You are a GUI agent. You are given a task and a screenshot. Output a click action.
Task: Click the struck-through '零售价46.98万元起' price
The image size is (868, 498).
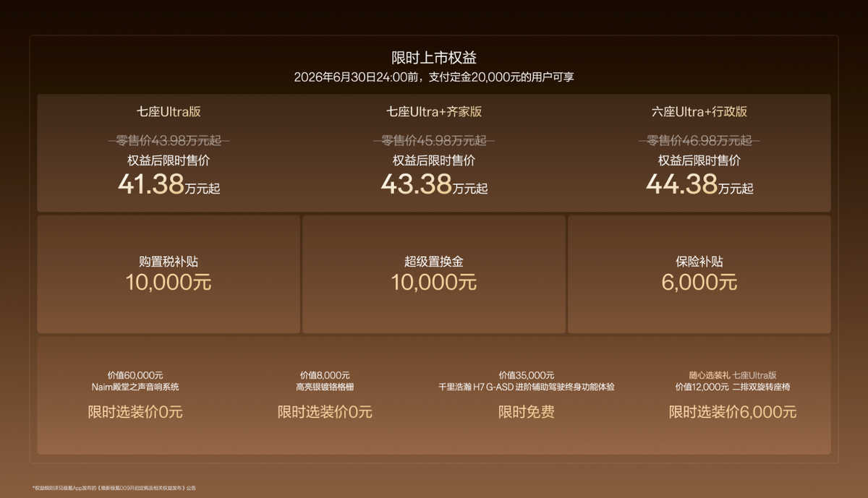point(699,140)
